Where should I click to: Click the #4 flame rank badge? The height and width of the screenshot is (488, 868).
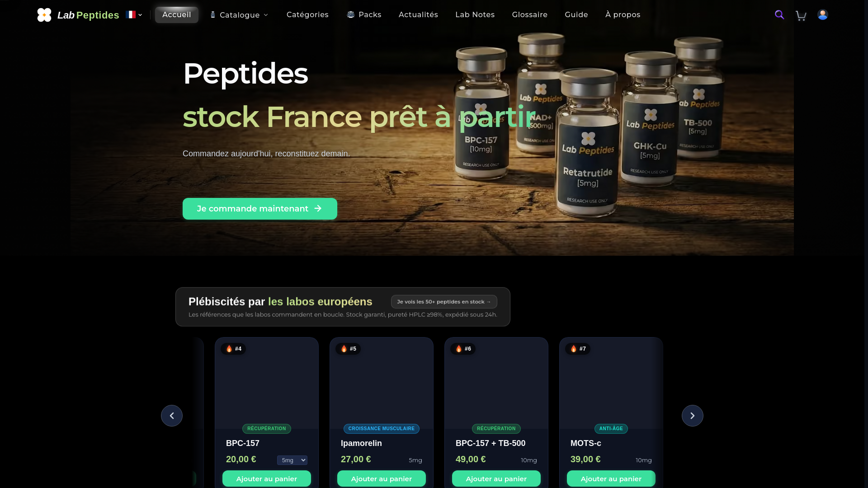233,349
